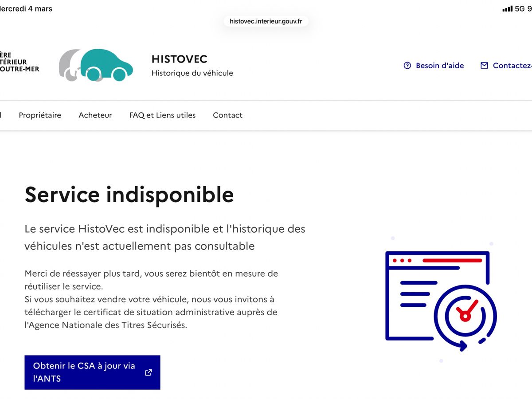Open the Propriétaire menu item
The image size is (532, 399).
[x=40, y=115]
